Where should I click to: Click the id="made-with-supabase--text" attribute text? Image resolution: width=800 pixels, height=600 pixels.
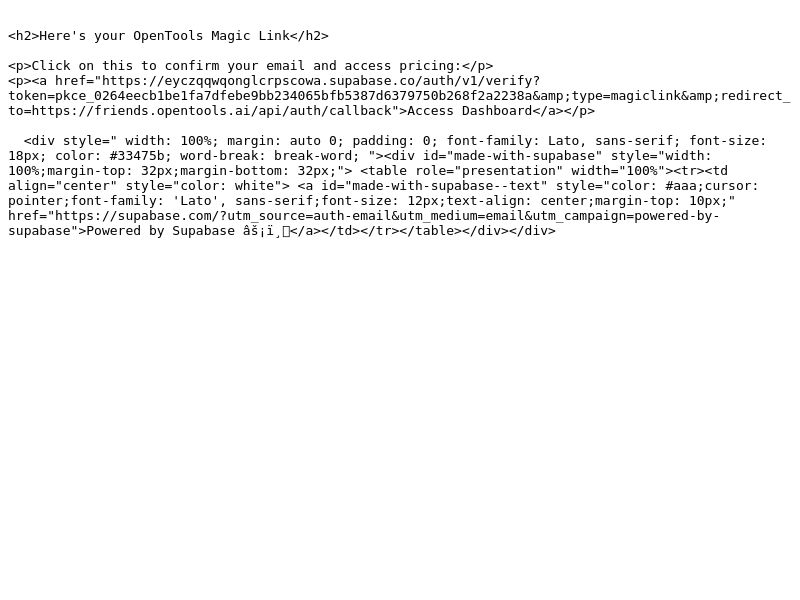coord(434,186)
